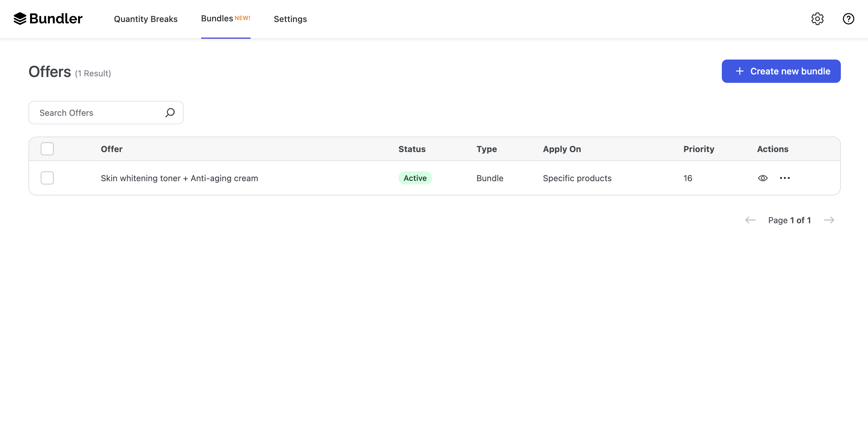Viewport: 868px width, 429px height.
Task: Click Create new bundle button
Action: pos(781,71)
